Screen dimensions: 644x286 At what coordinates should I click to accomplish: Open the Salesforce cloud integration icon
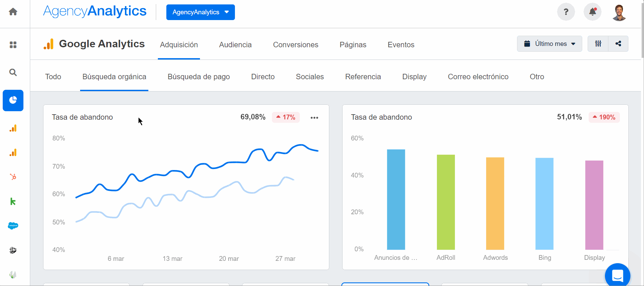[13, 226]
